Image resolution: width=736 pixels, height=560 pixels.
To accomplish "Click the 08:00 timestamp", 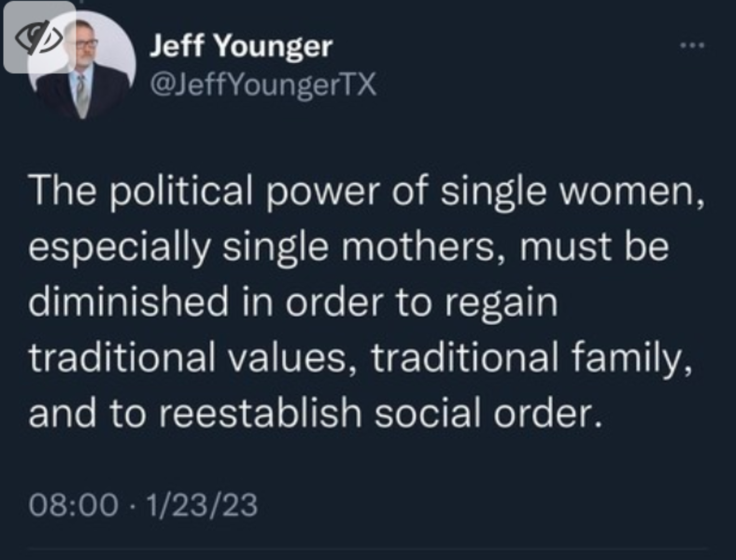I will pyautogui.click(x=74, y=504).
